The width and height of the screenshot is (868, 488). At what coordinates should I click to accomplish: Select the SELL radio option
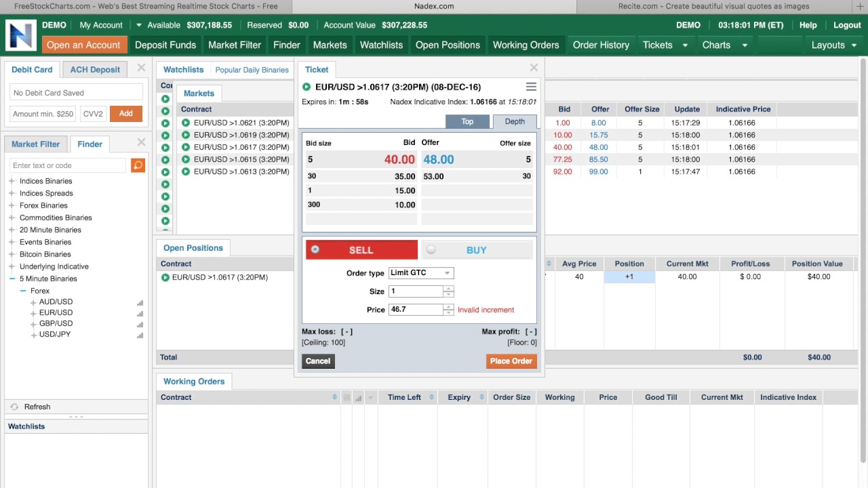315,249
